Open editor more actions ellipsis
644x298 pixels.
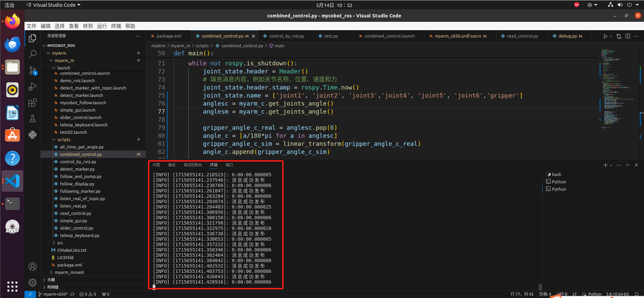[636, 36]
